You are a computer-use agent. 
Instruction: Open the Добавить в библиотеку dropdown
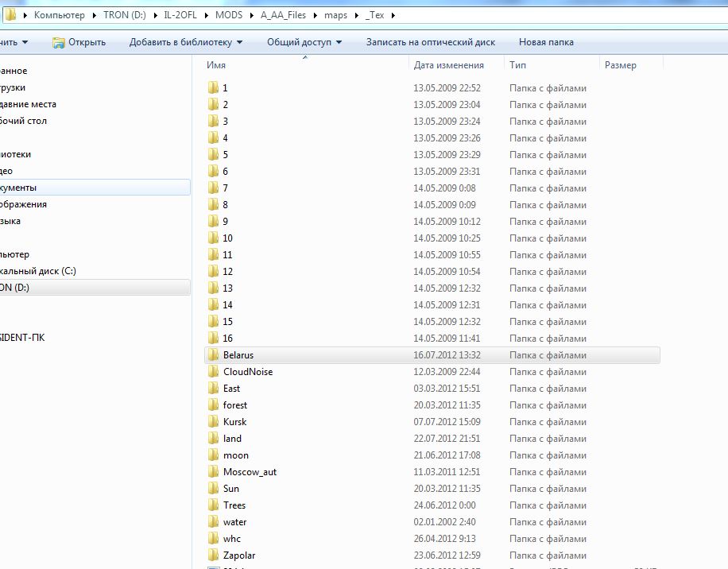(x=186, y=42)
